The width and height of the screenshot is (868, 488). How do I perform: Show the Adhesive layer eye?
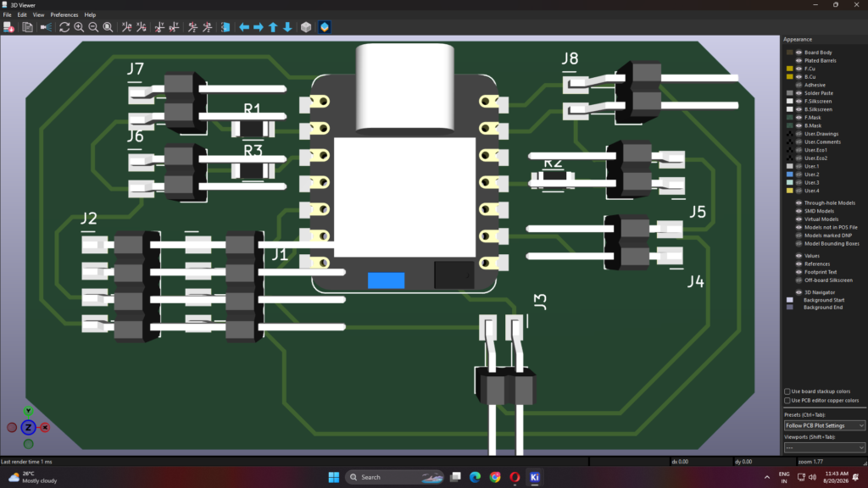pos(798,86)
